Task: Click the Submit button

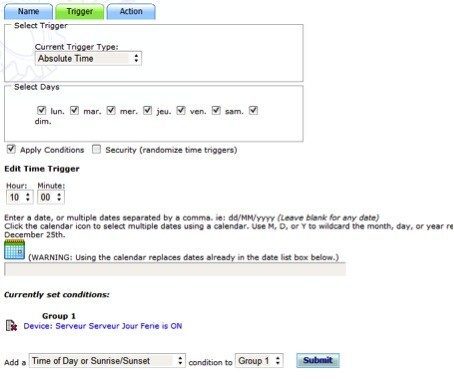Action: pyautogui.click(x=318, y=360)
